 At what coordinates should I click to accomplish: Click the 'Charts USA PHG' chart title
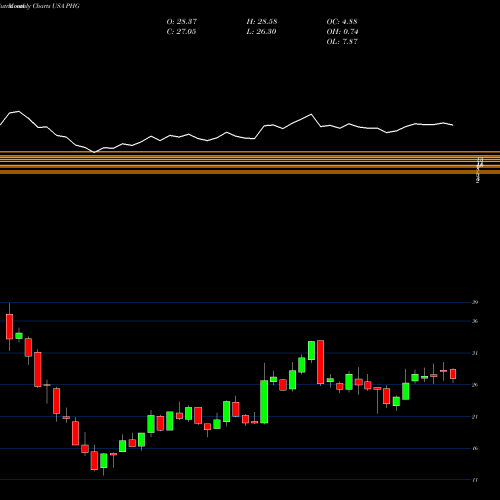pos(56,6)
